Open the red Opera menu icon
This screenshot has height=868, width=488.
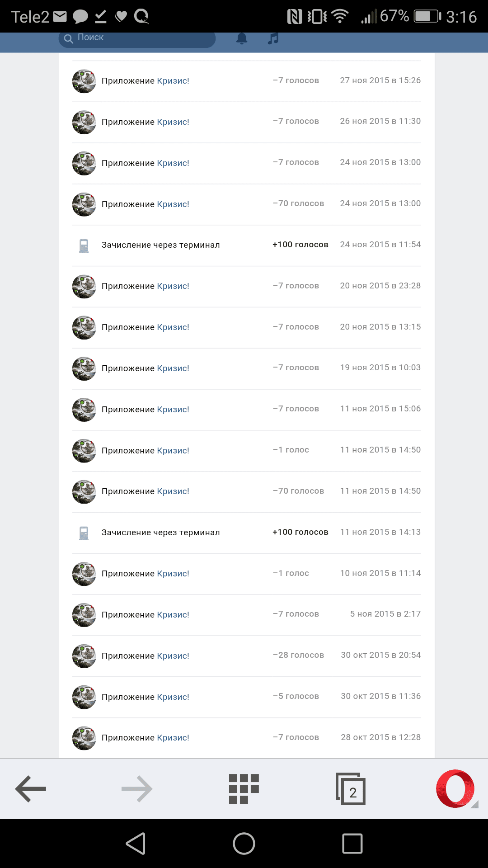[455, 789]
